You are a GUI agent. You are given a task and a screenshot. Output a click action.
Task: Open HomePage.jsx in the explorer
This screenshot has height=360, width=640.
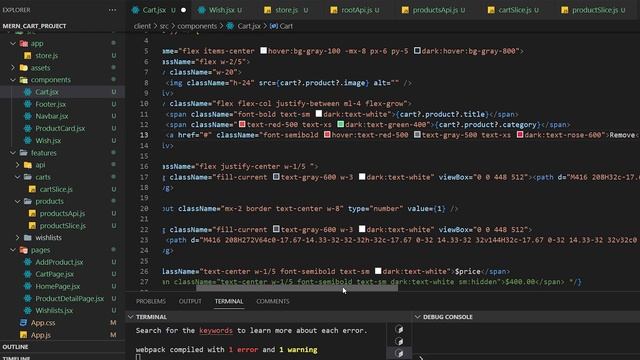[58, 286]
